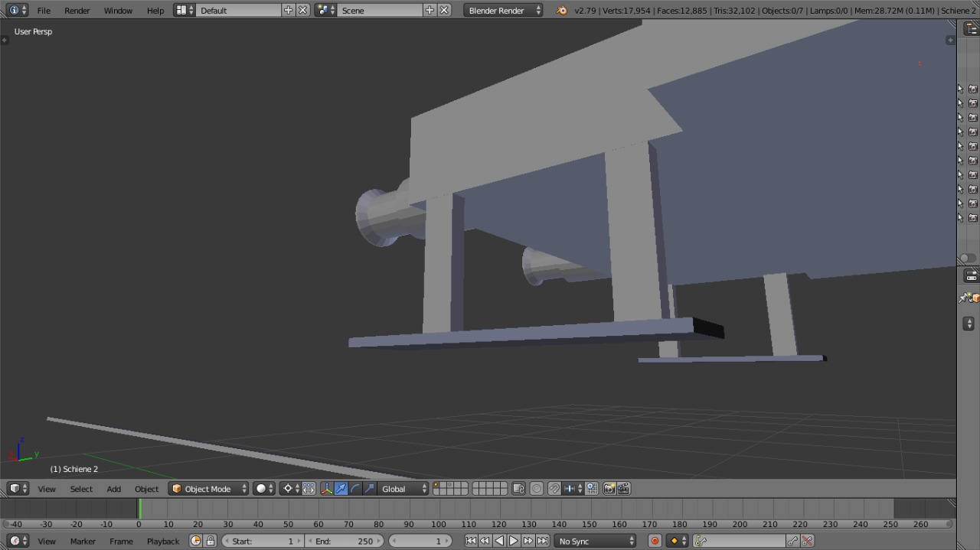Viewport: 980px width, 550px height.
Task: Click the End frame field
Action: coord(345,541)
